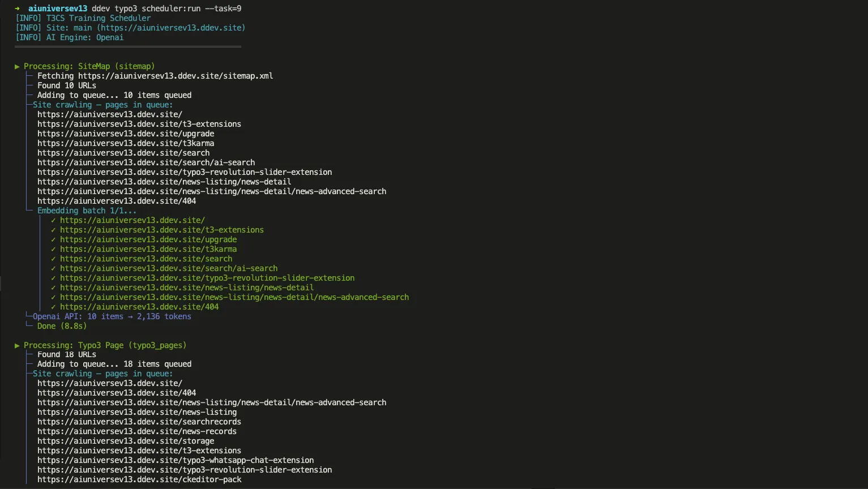Click the checkmarked site root URL 'ddev.site/'
Screen dimensions: 868x489
pyautogui.click(x=132, y=220)
